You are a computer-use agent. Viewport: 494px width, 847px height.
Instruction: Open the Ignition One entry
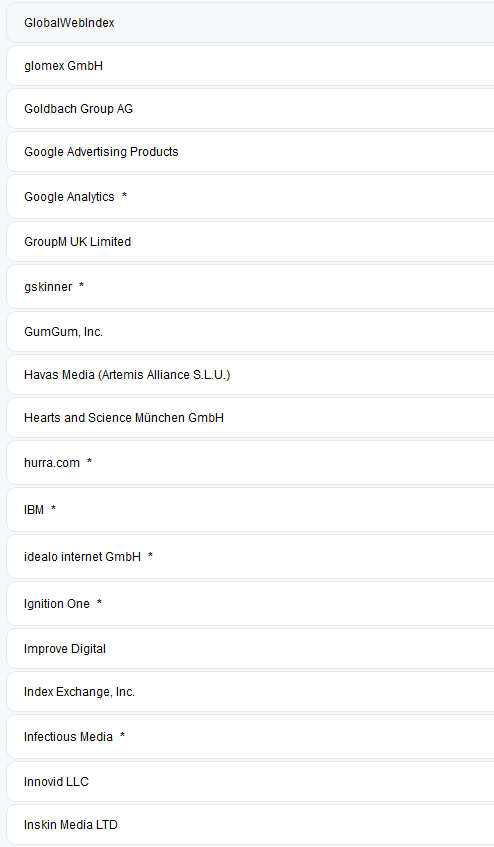click(250, 603)
